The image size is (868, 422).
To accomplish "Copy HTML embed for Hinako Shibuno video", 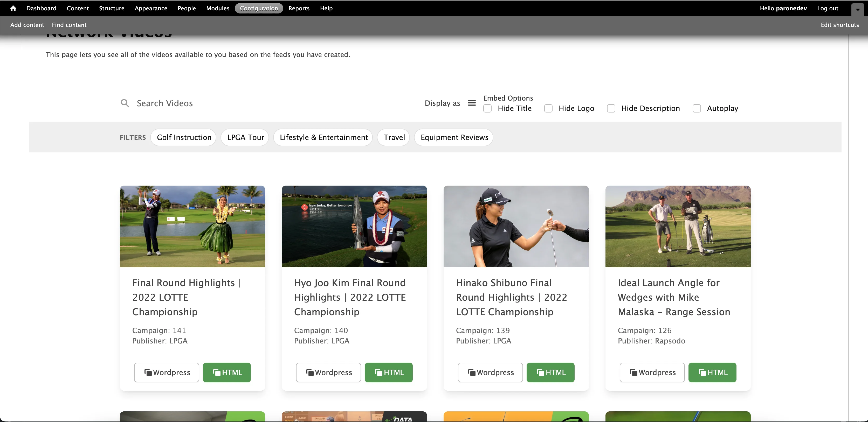I will (550, 372).
